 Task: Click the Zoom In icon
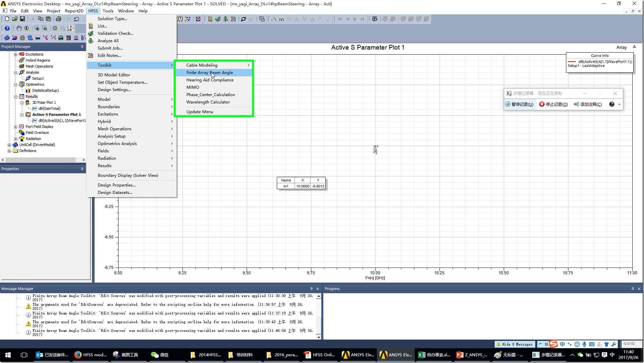(37, 28)
